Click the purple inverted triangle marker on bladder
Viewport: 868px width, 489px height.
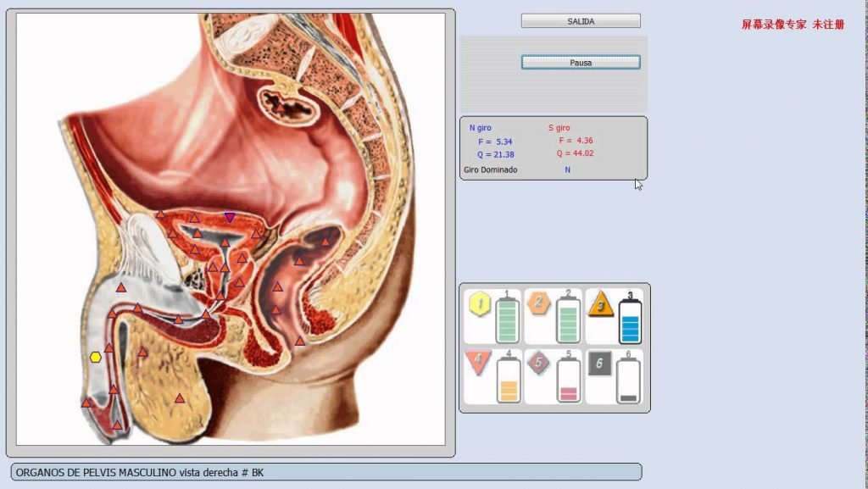(x=230, y=218)
